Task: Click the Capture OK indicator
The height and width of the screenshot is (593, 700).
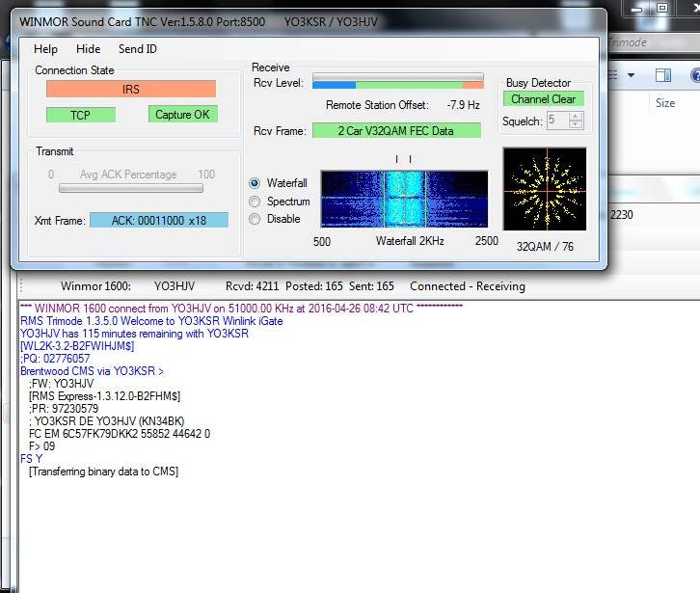Action: [182, 115]
